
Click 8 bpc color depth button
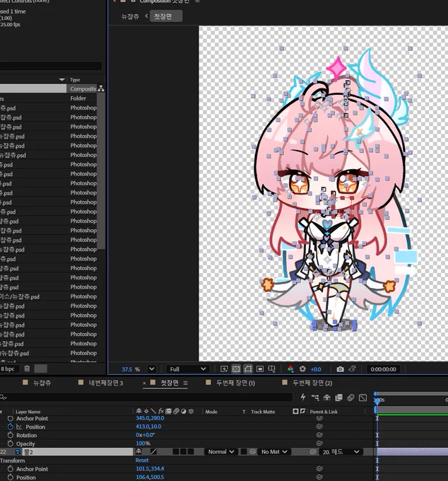click(8, 369)
